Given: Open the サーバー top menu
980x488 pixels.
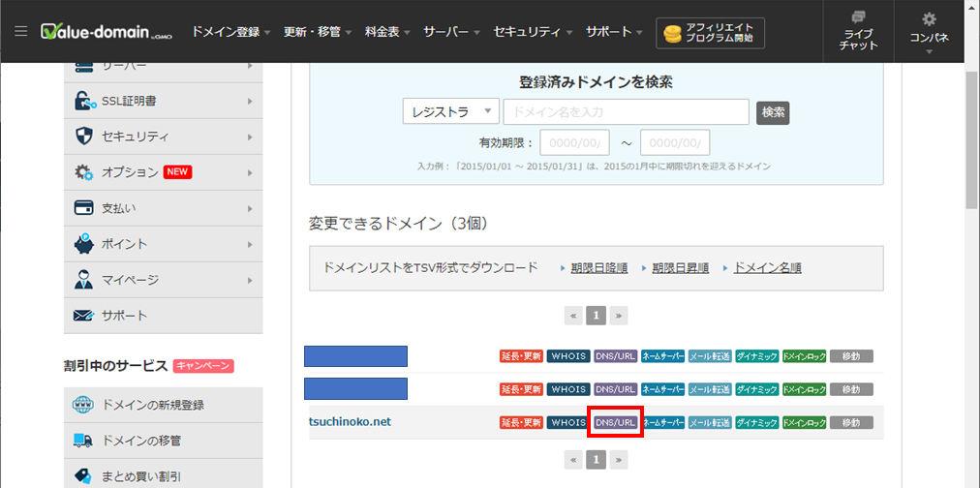Looking at the screenshot, I should (451, 32).
